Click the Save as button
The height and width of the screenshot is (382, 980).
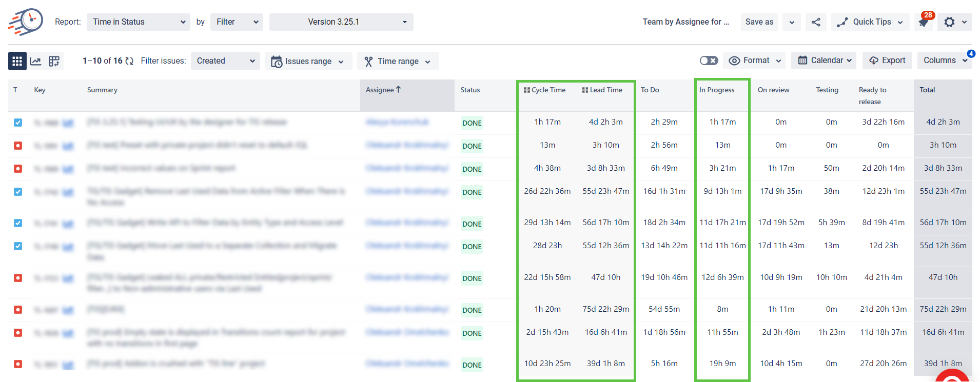(x=759, y=22)
